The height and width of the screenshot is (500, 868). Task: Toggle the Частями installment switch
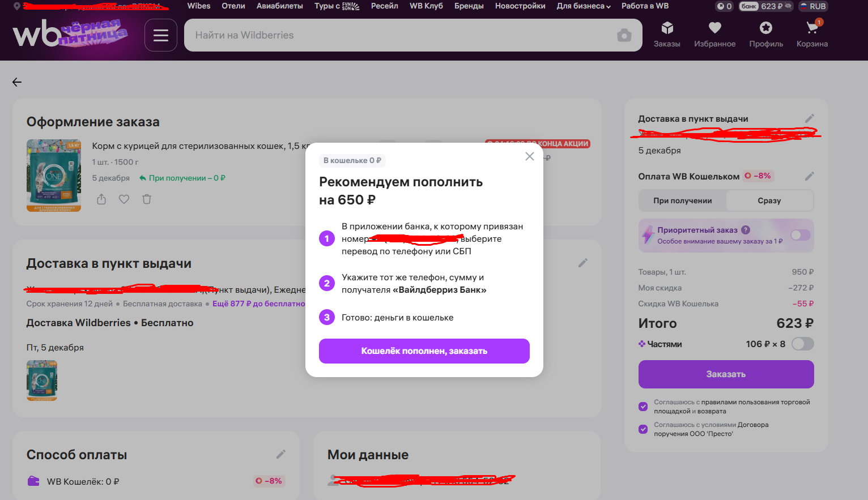pyautogui.click(x=802, y=344)
